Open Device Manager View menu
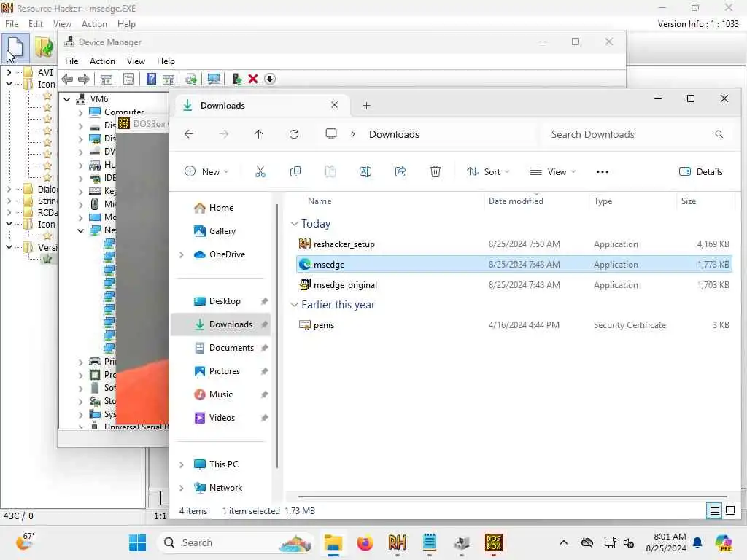The image size is (747, 560). tap(136, 61)
